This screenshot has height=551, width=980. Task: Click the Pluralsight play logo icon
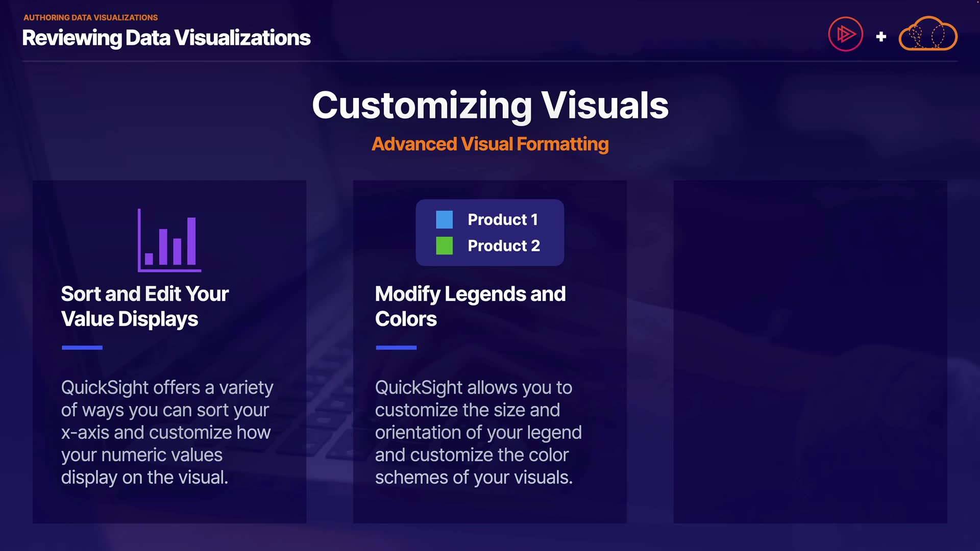coord(845,35)
